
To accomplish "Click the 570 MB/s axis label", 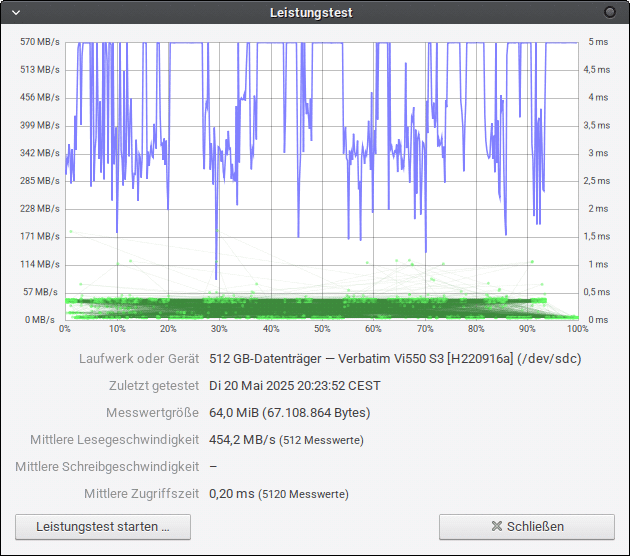I will (x=40, y=42).
